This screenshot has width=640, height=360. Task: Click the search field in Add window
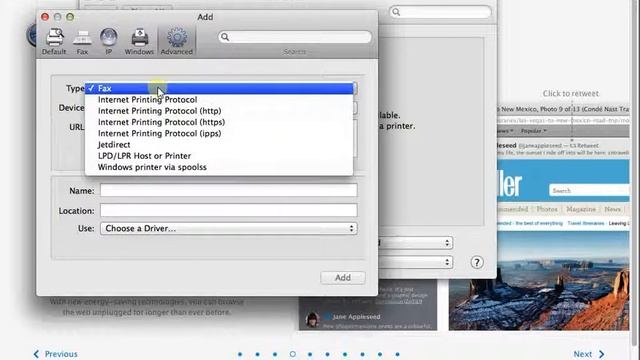tap(295, 37)
